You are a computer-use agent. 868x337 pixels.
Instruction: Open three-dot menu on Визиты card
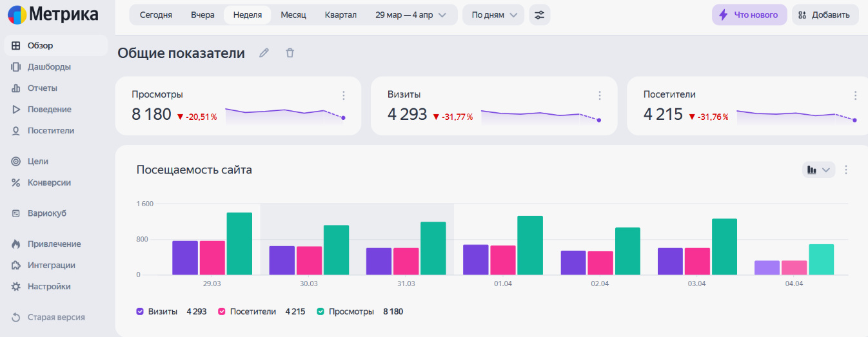click(x=600, y=95)
